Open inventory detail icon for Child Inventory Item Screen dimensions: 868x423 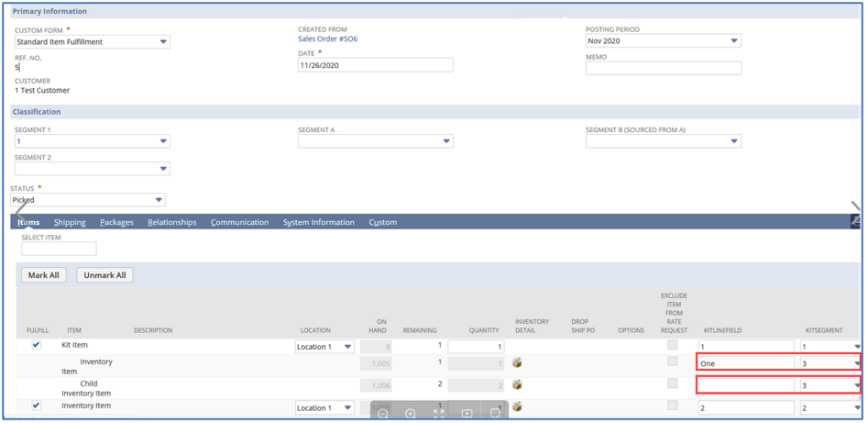[517, 384]
